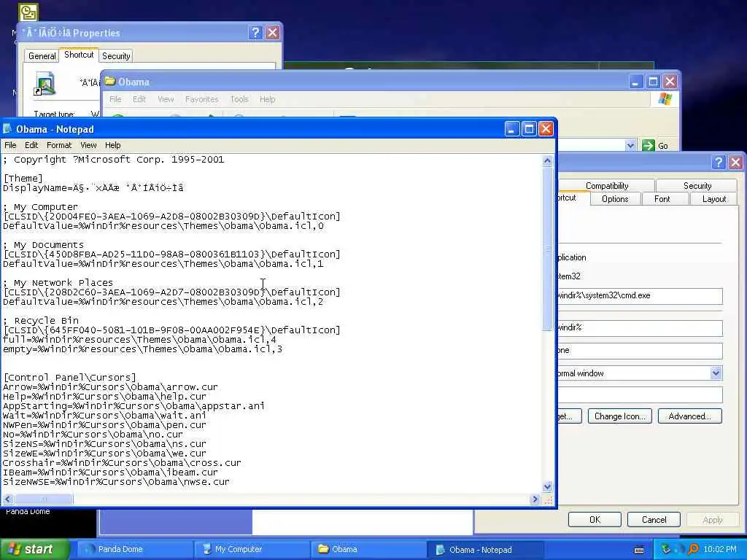Click desktop icon at top-left corner
The height and width of the screenshot is (560, 747).
(28, 12)
